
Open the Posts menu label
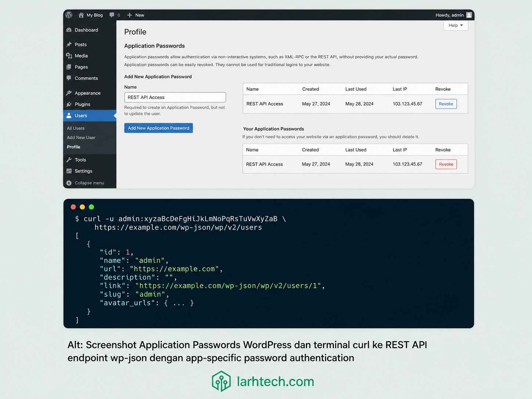(x=80, y=44)
